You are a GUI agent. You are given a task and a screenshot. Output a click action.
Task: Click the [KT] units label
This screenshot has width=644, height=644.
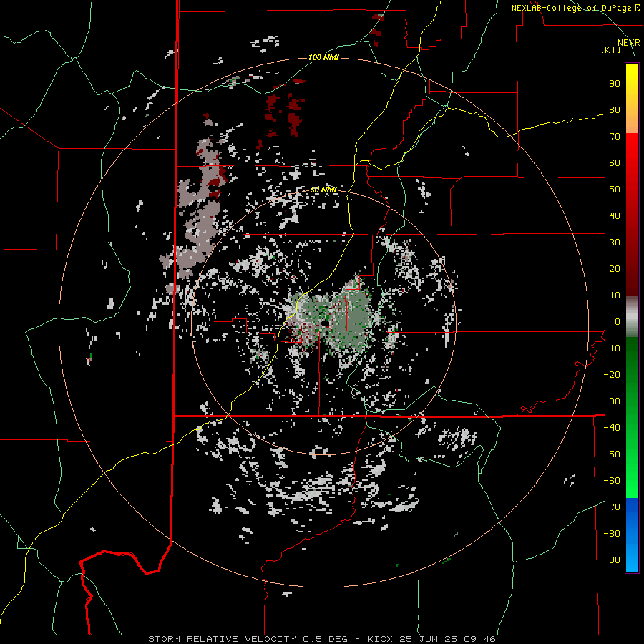[610, 49]
